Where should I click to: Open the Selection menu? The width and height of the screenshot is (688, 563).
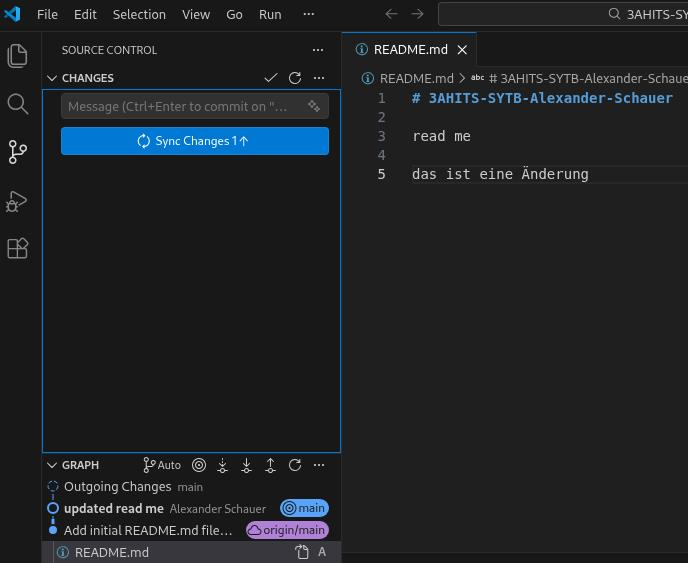coord(139,15)
